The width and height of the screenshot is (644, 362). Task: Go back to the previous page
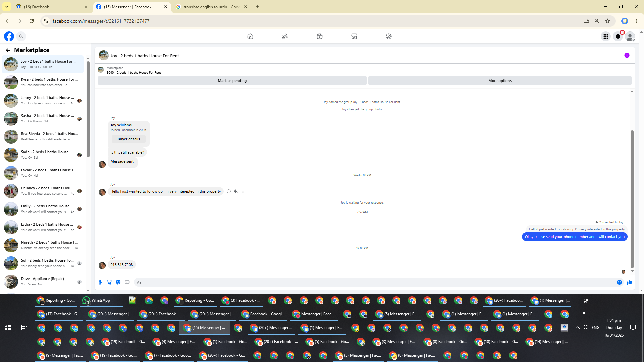pos(7,21)
